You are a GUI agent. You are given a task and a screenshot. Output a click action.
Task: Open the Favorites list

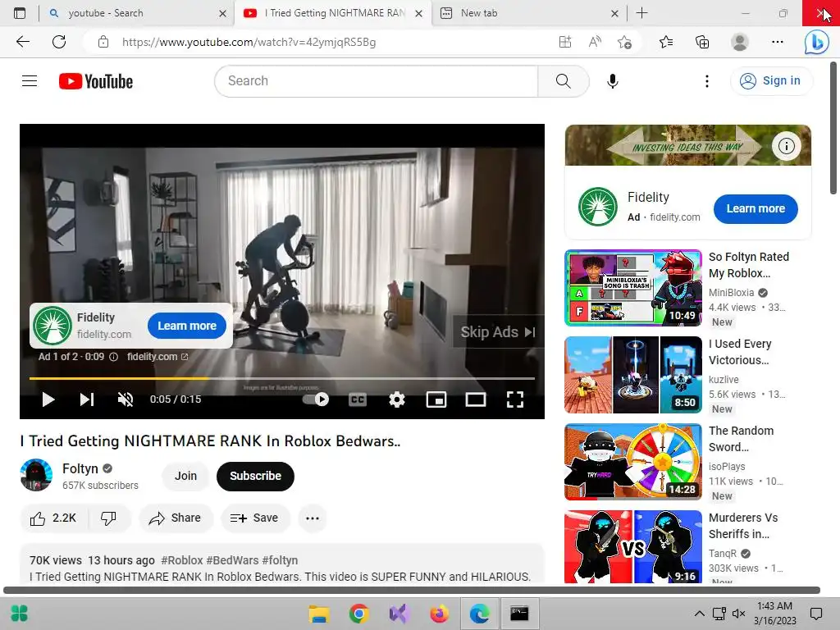click(x=666, y=42)
